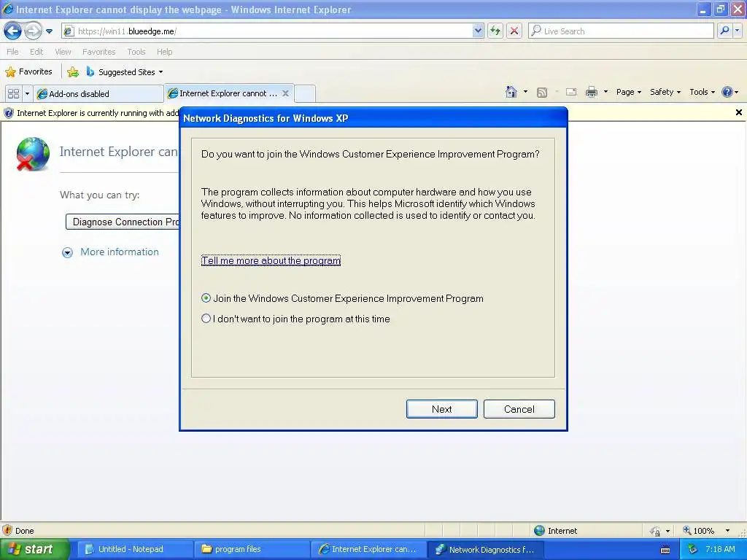Screen dimensions: 747x560
Task: Click the Windows start button
Action: coord(34,550)
